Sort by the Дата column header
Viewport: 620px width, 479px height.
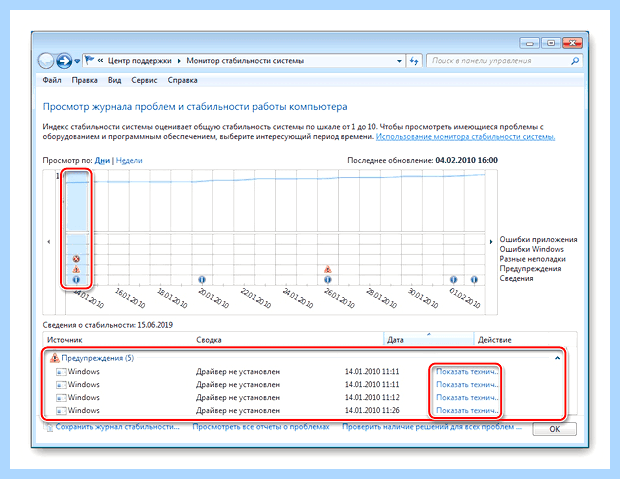(x=429, y=339)
